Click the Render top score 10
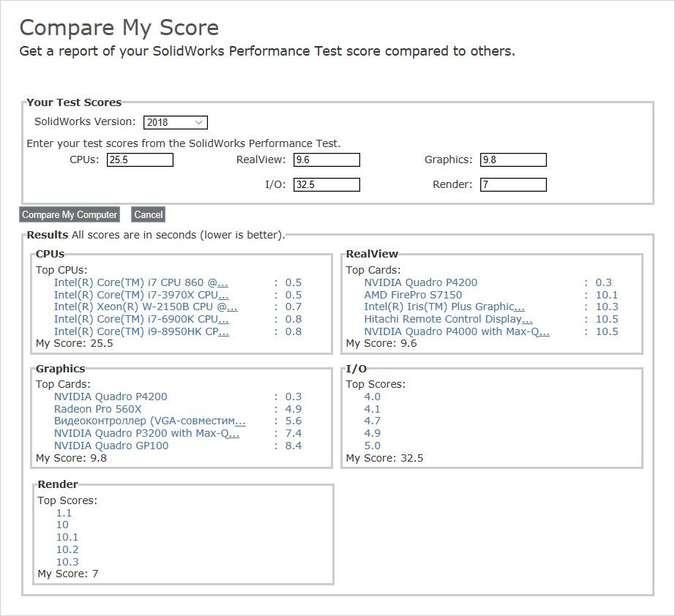675x616 pixels. tap(62, 525)
